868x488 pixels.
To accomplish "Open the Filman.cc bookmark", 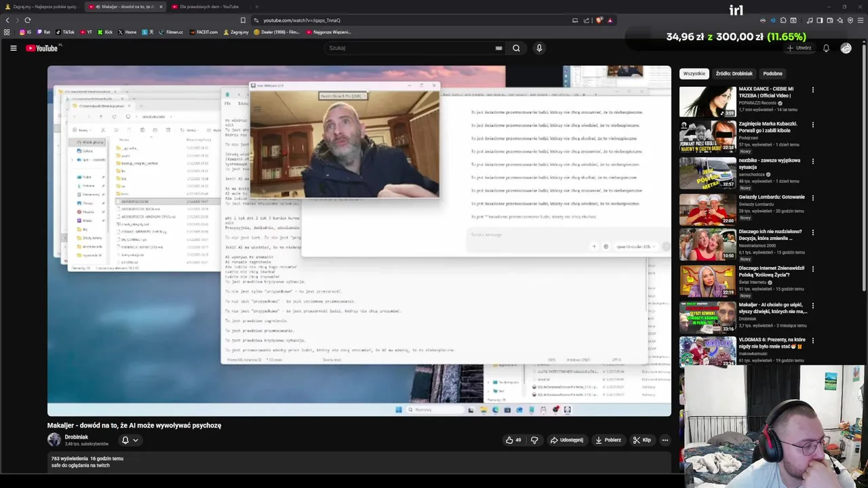I will click(x=171, y=32).
